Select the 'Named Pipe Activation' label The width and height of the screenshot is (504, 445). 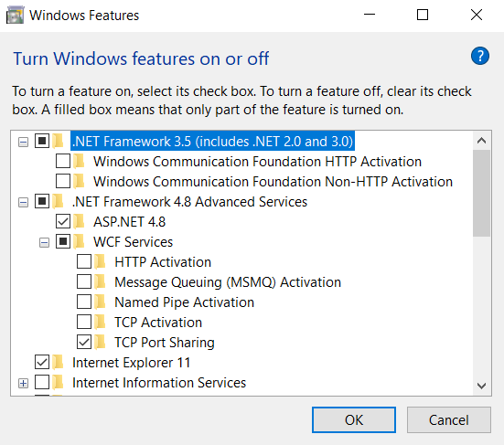[184, 302]
